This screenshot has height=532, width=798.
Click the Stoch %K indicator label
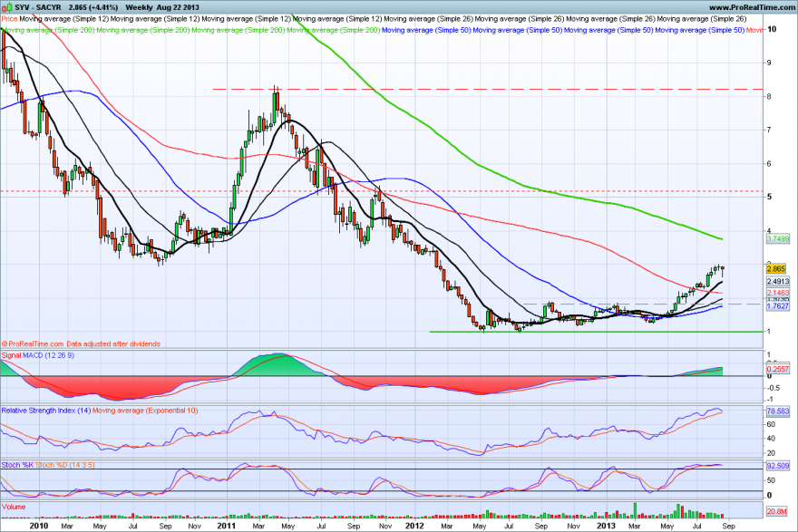pyautogui.click(x=17, y=465)
